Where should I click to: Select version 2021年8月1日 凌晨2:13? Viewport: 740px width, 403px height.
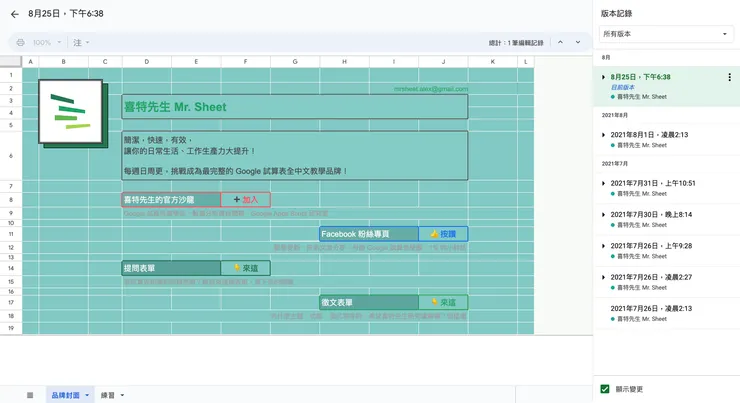click(666, 140)
